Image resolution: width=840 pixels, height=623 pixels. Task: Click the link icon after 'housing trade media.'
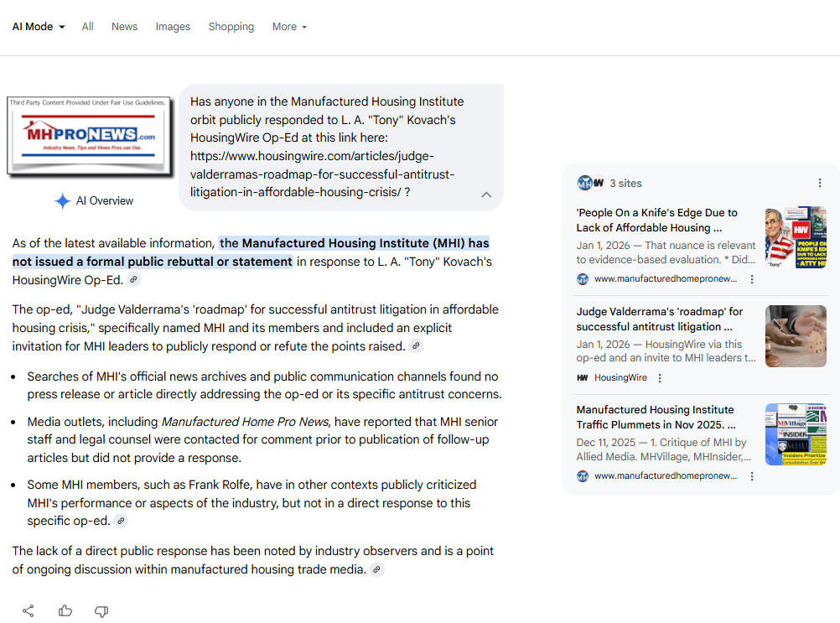coord(377,570)
